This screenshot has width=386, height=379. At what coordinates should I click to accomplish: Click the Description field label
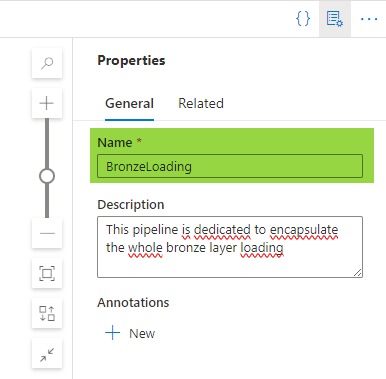coord(131,204)
